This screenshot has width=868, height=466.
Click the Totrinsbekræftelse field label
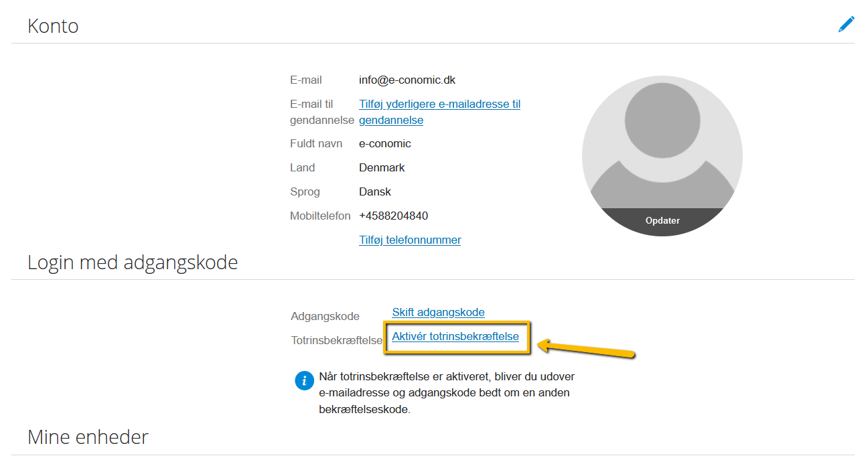336,340
